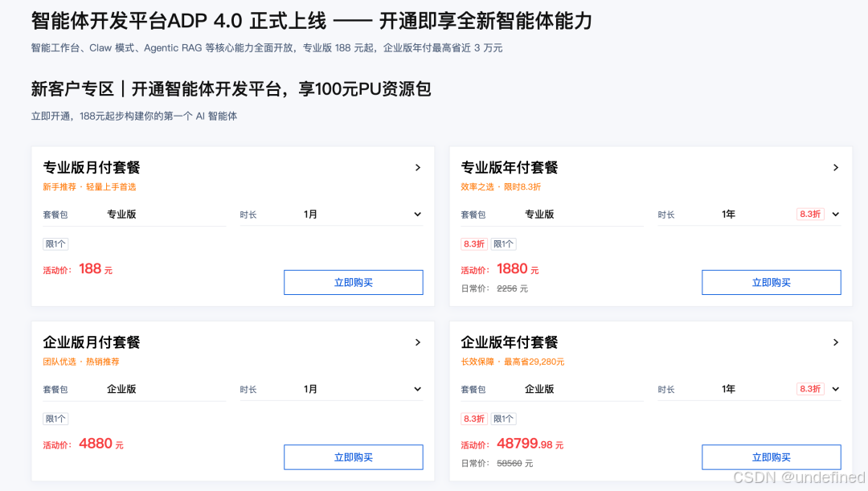Click the 限1个 tag in 企业版年付套餐
This screenshot has width=868, height=491.
(x=503, y=419)
